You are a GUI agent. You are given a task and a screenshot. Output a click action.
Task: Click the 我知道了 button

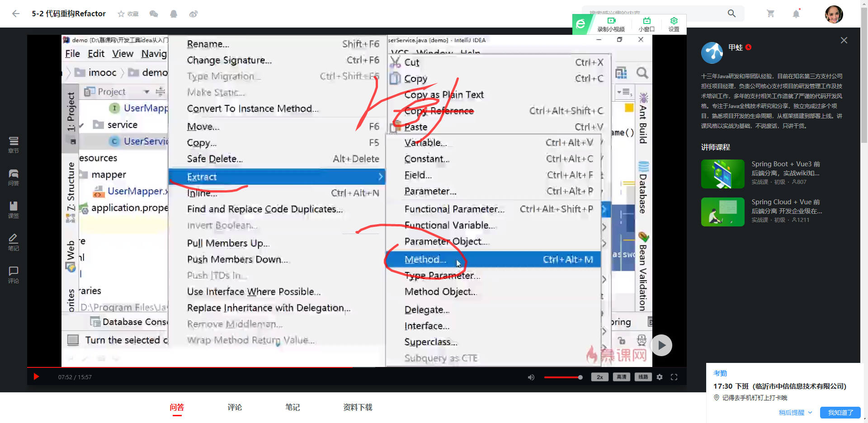click(x=840, y=413)
